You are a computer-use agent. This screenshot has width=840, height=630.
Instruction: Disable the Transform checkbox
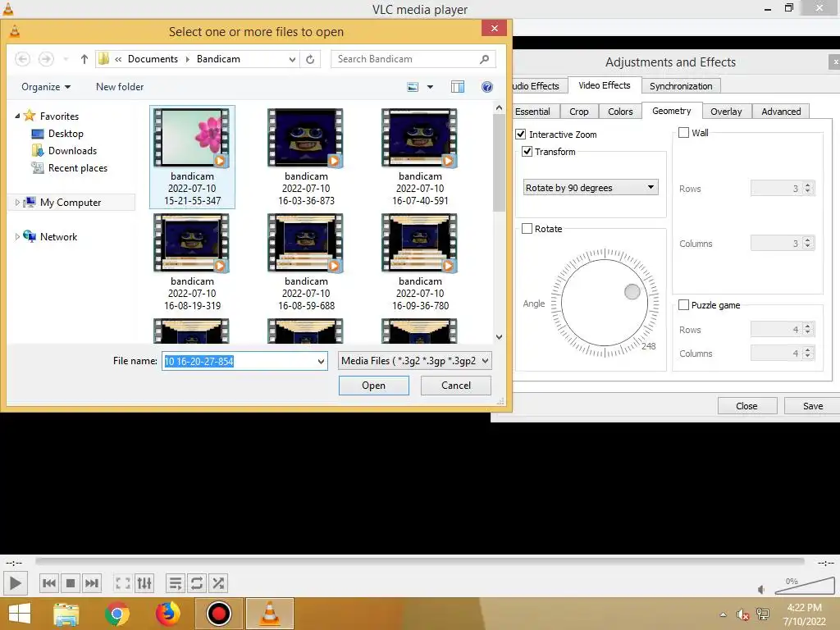[527, 152]
